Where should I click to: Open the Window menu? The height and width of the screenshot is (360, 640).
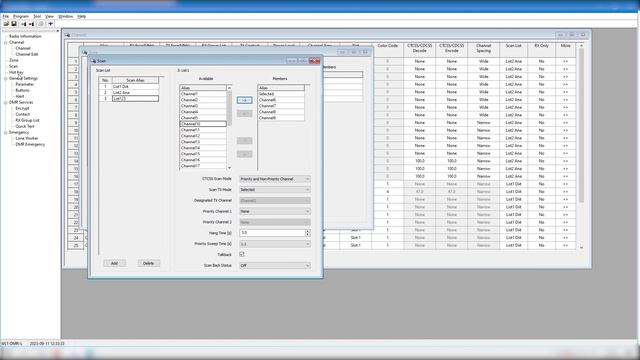pos(65,16)
